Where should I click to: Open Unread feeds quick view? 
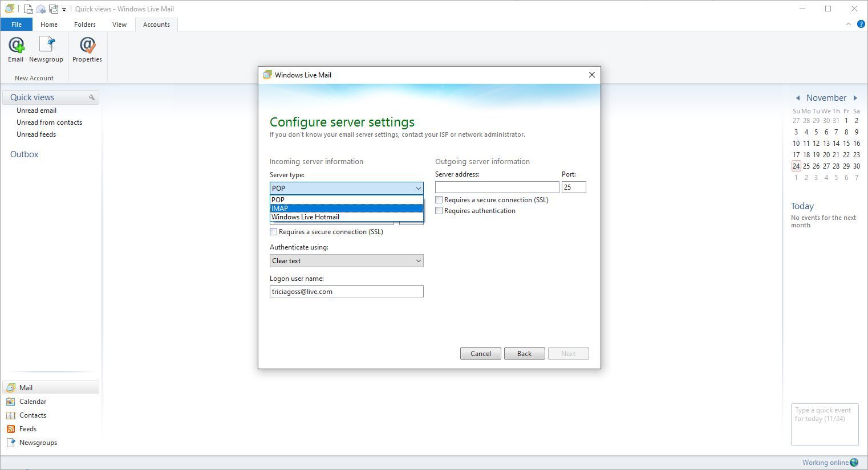(x=36, y=134)
